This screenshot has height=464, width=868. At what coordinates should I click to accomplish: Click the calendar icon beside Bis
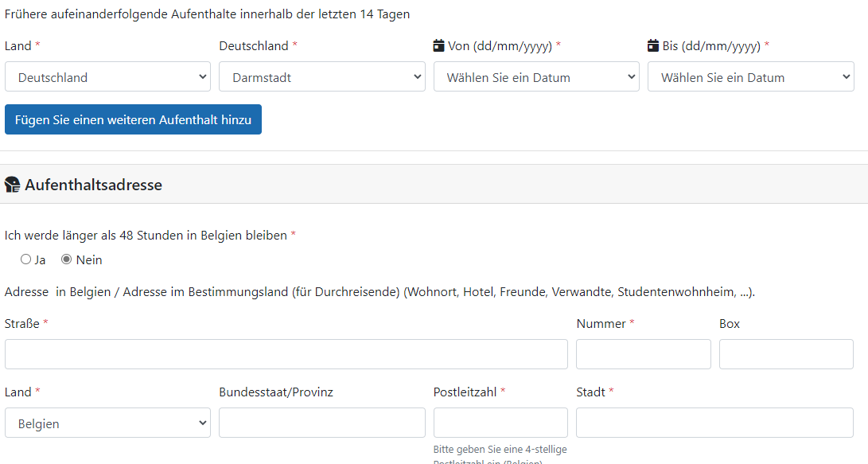coord(653,46)
